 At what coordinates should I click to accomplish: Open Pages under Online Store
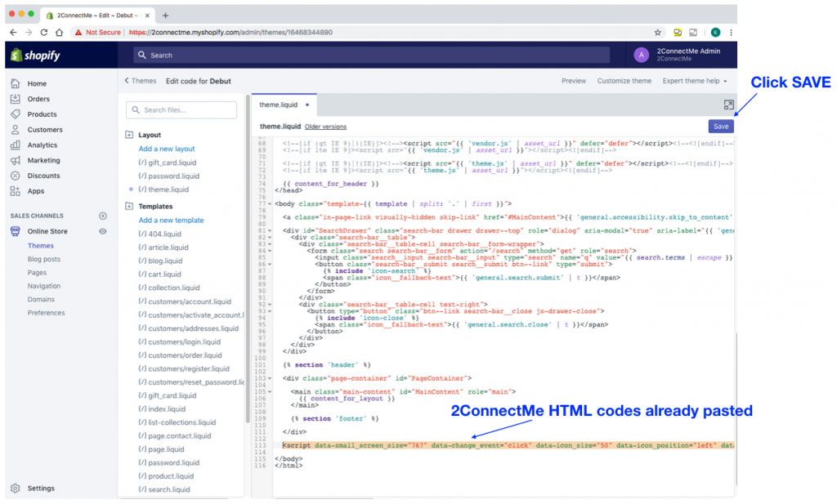pyautogui.click(x=37, y=273)
